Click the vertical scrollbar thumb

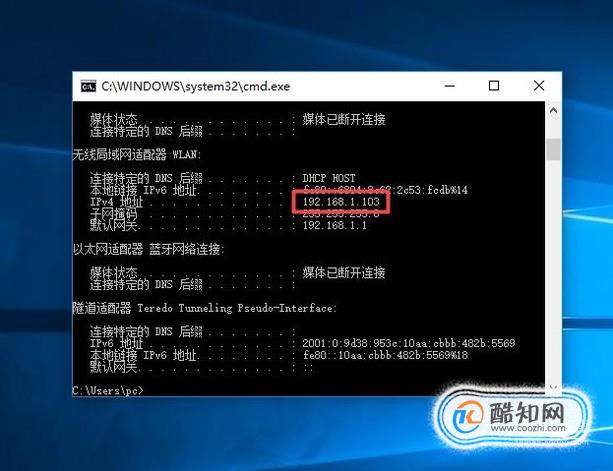(x=553, y=149)
